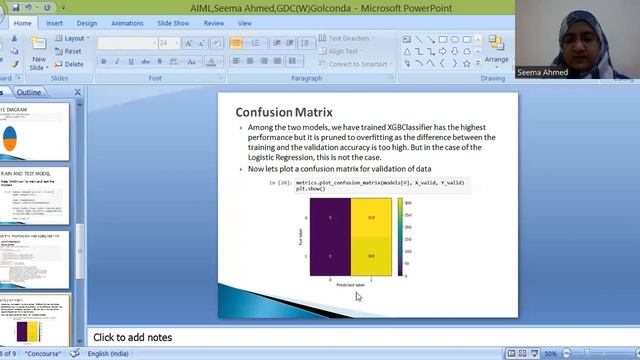Image resolution: width=640 pixels, height=360 pixels.
Task: Toggle underline formatting
Action: click(x=131, y=62)
